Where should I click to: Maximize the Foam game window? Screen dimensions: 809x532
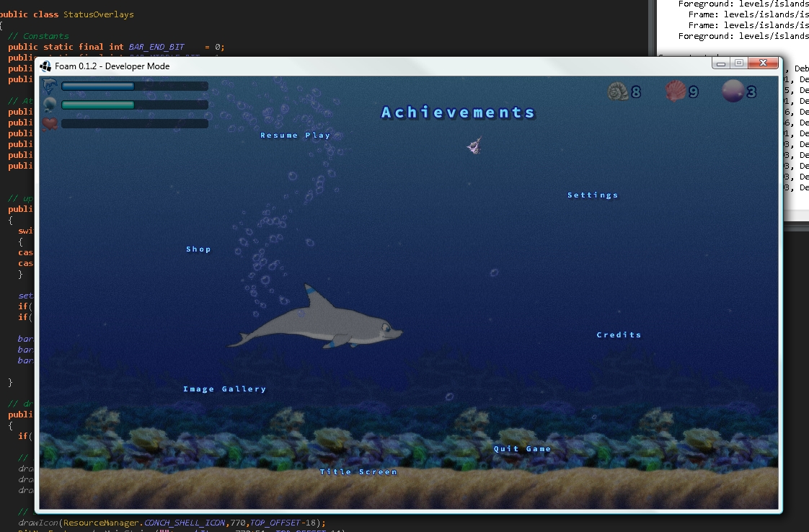pos(739,63)
